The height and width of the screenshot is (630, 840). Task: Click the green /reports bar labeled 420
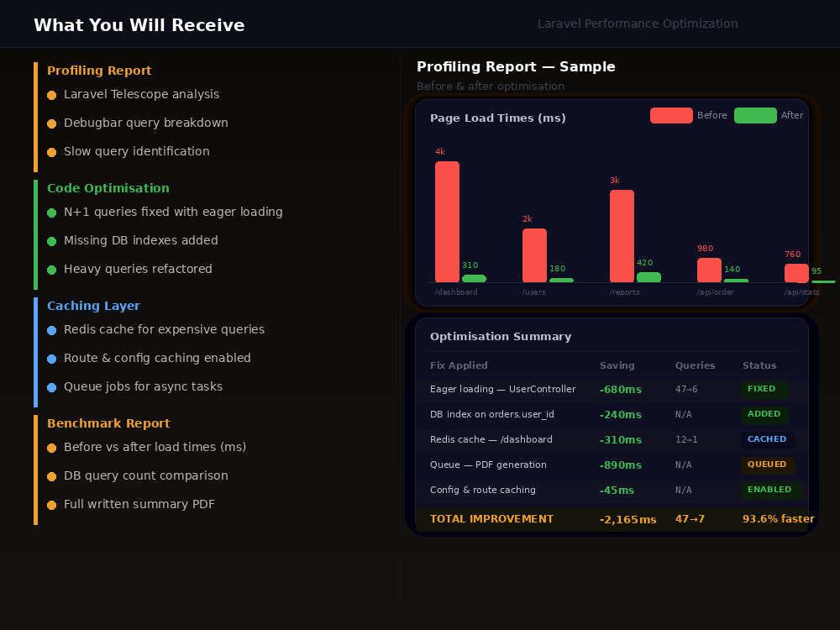tap(648, 277)
